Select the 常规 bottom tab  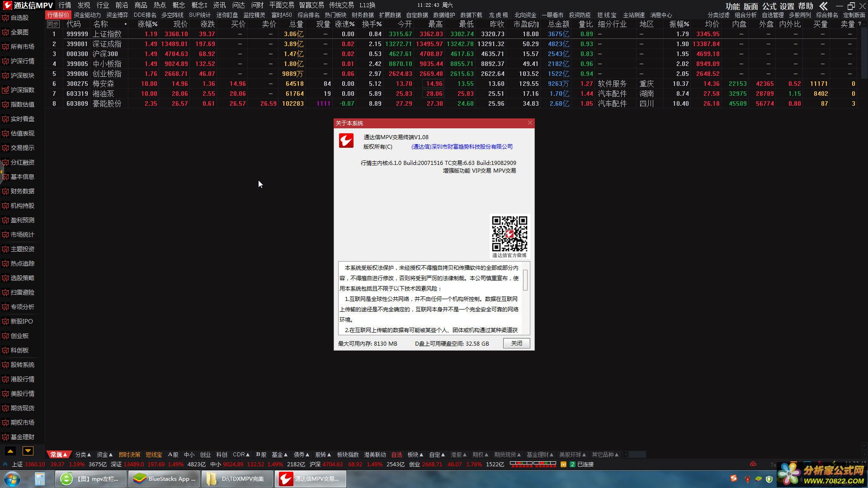click(x=59, y=455)
